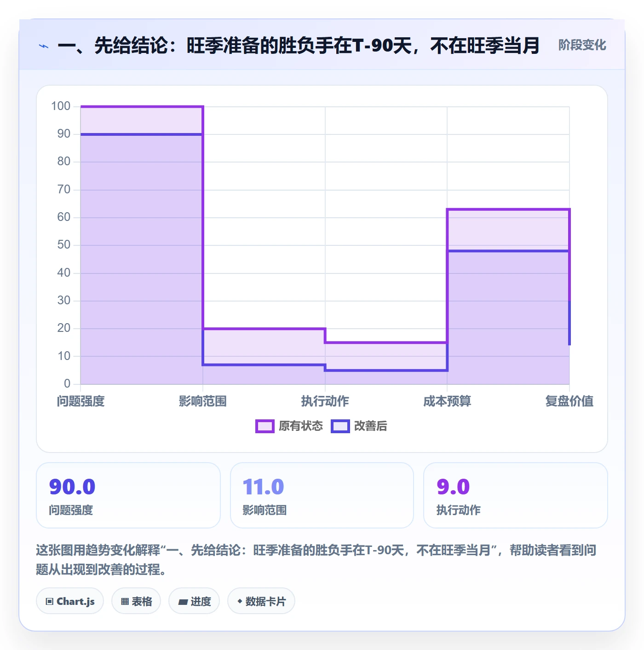Toggle the 改善后 legend swatch
Screen dimensions: 644x650
tap(340, 426)
